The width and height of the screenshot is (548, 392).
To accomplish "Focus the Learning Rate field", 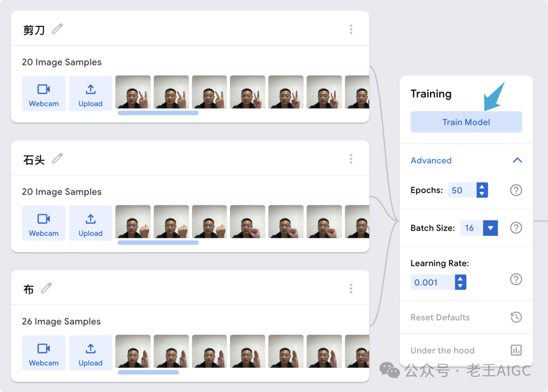I will click(x=433, y=282).
